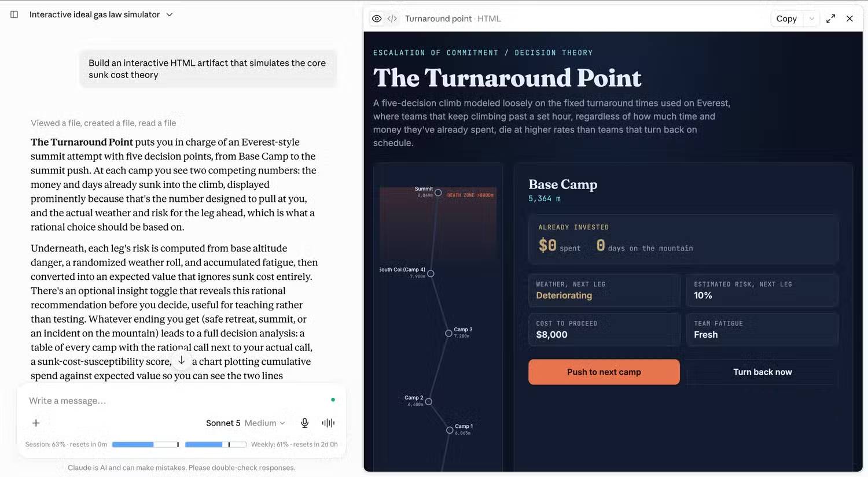
Task: Click Turn back now
Action: pos(762,372)
